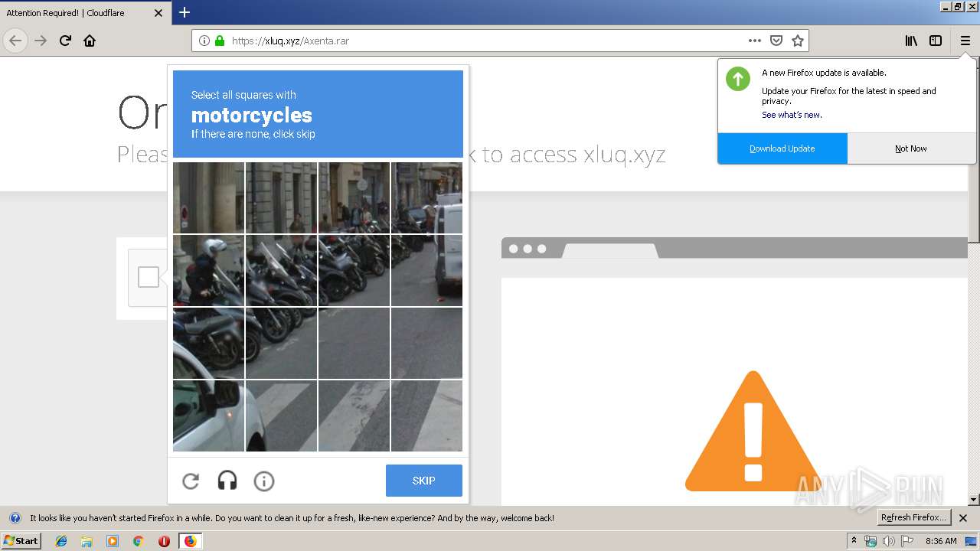Show site information icon in address bar
This screenshot has width=980, height=551.
point(204,41)
